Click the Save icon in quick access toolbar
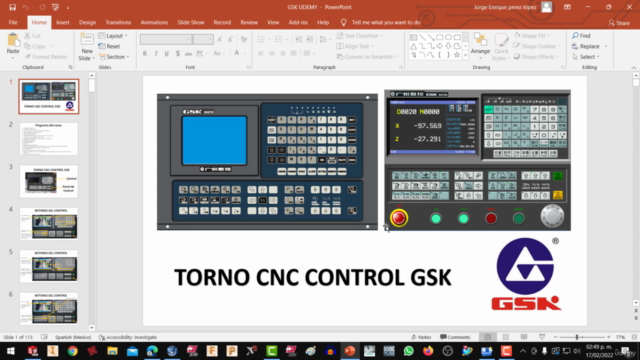This screenshot has width=640, height=360. click(x=12, y=7)
